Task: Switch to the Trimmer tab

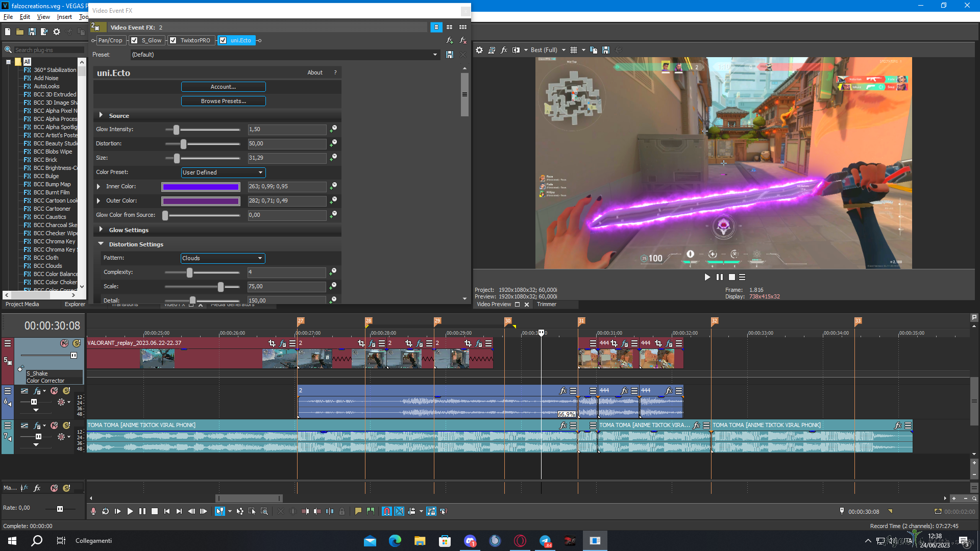Action: pos(547,304)
